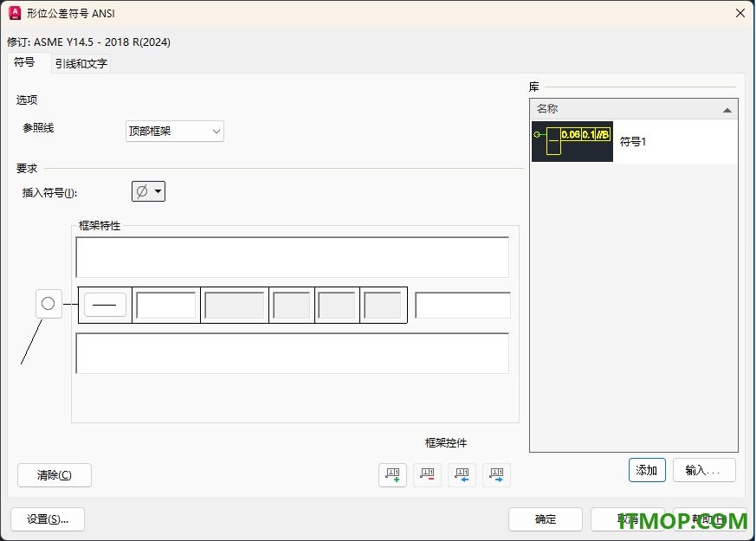This screenshot has width=756, height=541.
Task: Click the text field right of the frame
Action: tap(462, 305)
